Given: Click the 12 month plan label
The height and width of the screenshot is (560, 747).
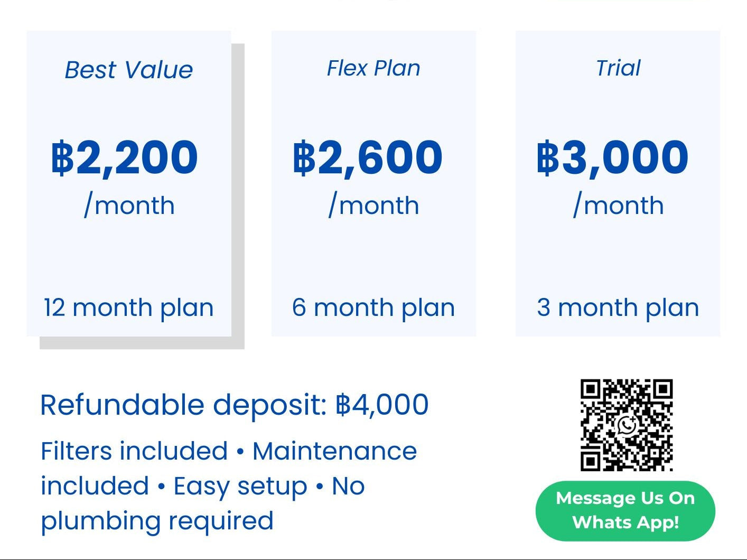Looking at the screenshot, I should point(129,307).
